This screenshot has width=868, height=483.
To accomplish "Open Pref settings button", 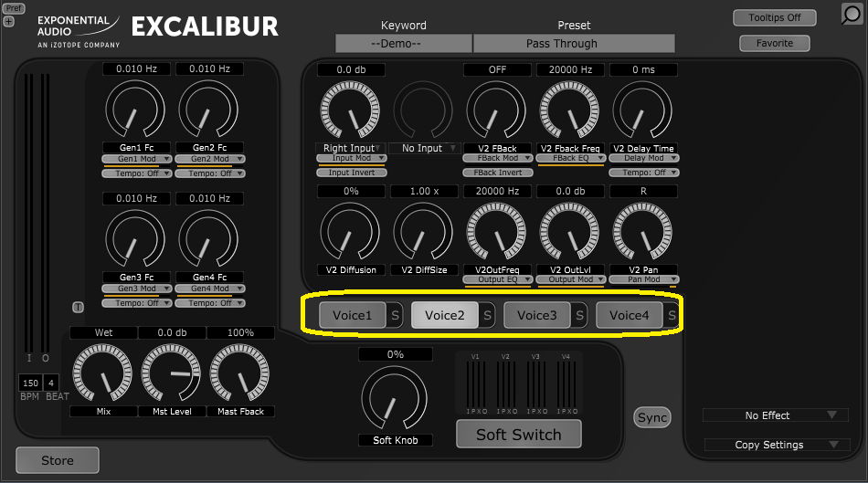I will [14, 7].
